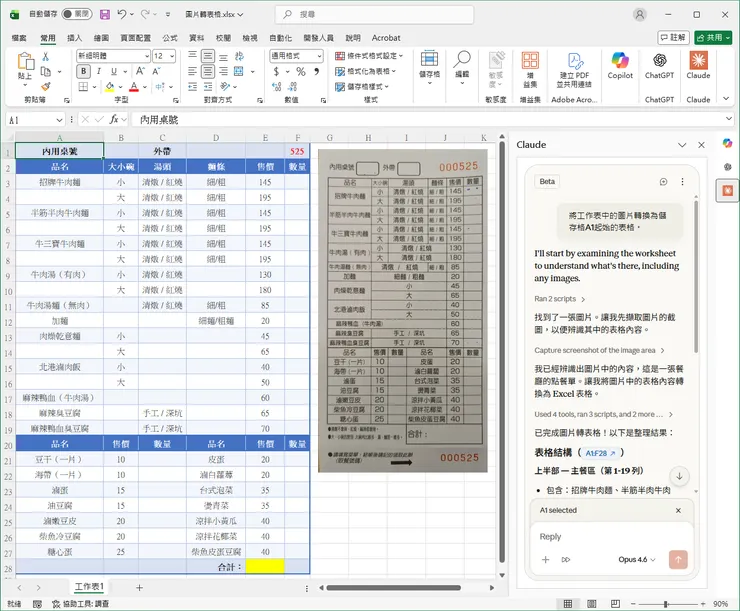This screenshot has width=740, height=611.
Task: Click the A1:F28 range link
Action: 600,453
